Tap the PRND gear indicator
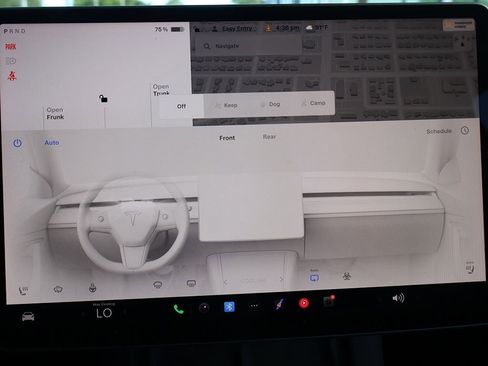 click(x=14, y=31)
